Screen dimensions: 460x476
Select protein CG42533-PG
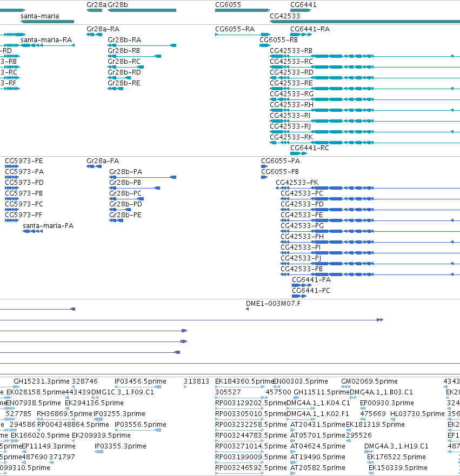pyautogui.click(x=302, y=226)
